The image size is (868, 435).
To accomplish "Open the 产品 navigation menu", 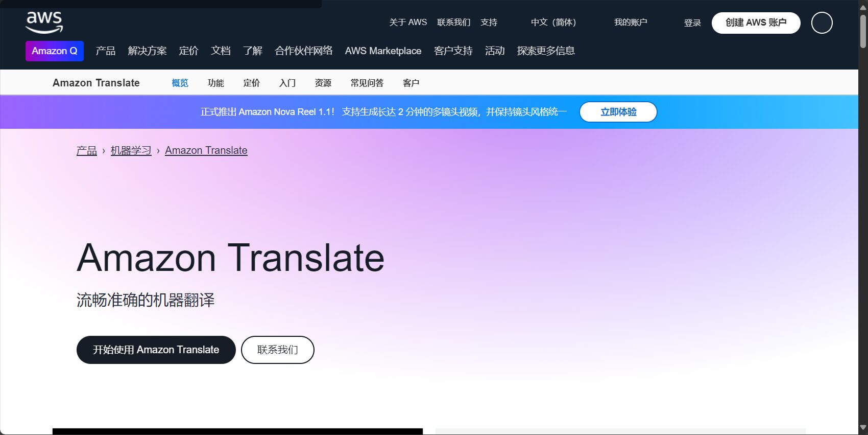I will [106, 51].
